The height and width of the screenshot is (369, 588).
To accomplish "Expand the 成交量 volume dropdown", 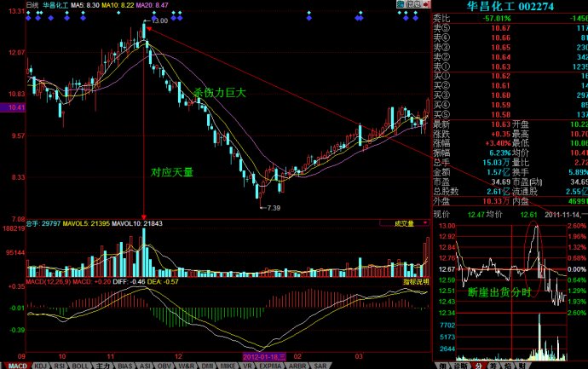I will 407,224.
